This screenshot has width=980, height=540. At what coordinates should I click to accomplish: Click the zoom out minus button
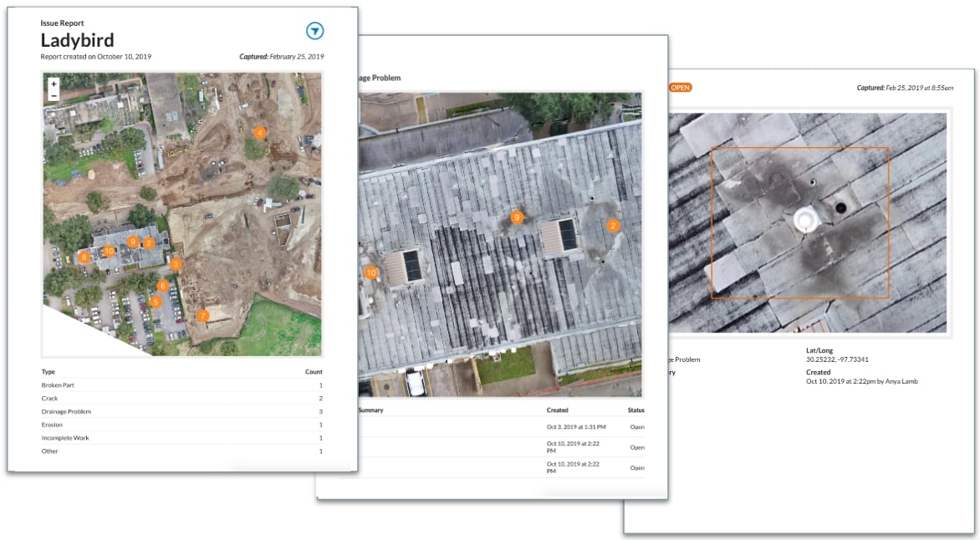point(54,95)
